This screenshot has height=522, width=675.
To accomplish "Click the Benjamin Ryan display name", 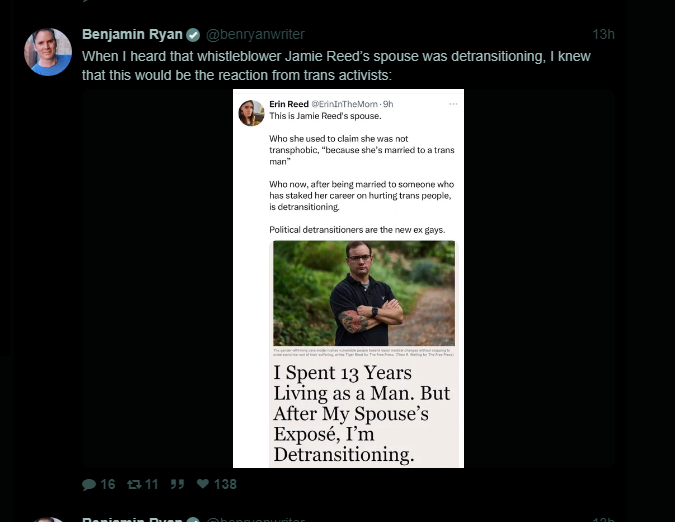I will click(131, 35).
